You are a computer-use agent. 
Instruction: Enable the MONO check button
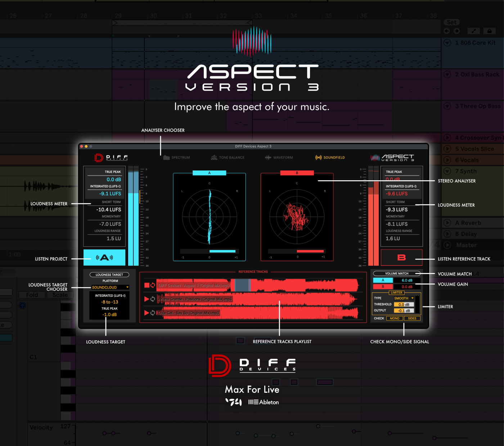coord(395,318)
